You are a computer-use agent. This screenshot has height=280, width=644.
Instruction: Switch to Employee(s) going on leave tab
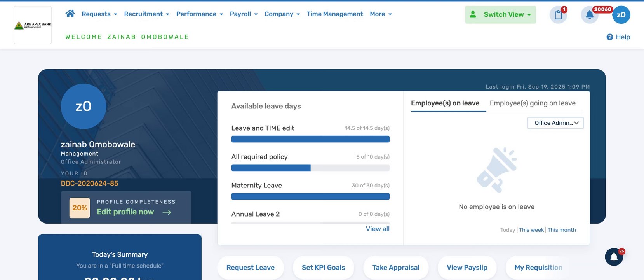[x=533, y=103]
